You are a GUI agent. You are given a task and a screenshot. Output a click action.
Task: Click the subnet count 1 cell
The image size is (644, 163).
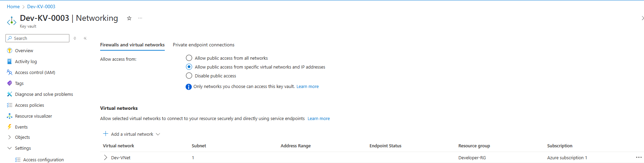tap(193, 158)
